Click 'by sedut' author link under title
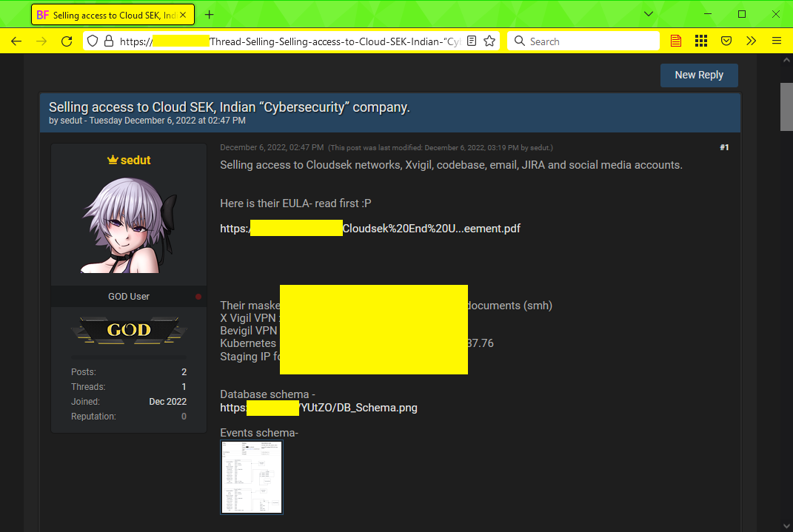Screen dimensions: 793x532 pyautogui.click(x=65, y=121)
